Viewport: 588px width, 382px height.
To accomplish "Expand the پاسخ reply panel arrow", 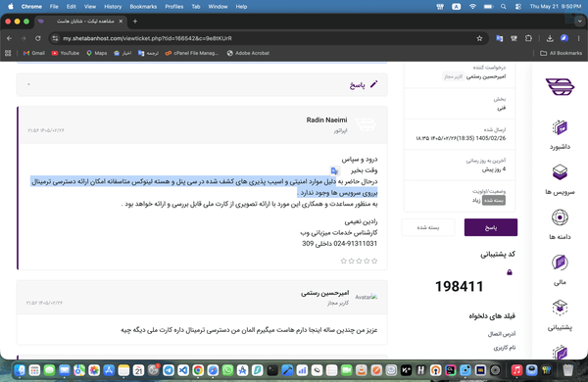I will coord(28,84).
